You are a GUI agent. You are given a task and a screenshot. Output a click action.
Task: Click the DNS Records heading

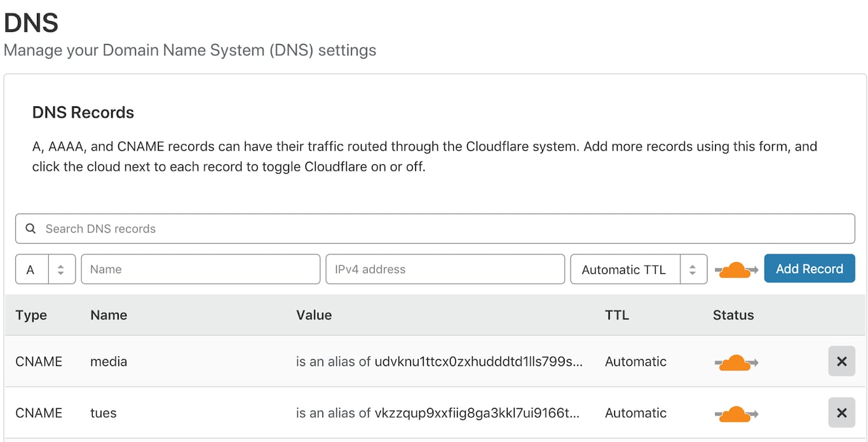tap(83, 113)
